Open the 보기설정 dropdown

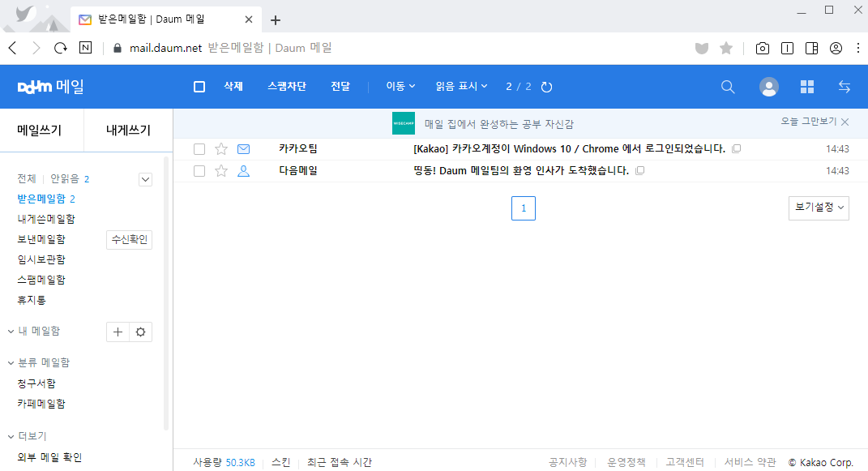819,208
